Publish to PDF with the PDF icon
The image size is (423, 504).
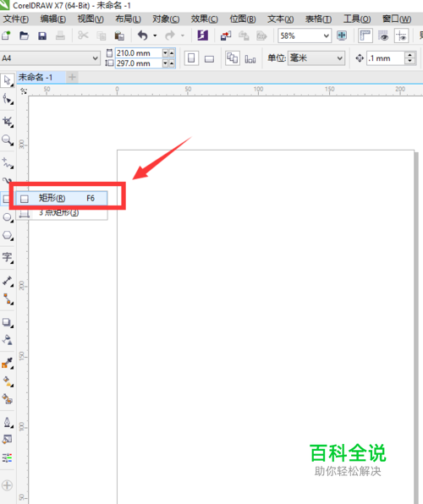point(261,36)
